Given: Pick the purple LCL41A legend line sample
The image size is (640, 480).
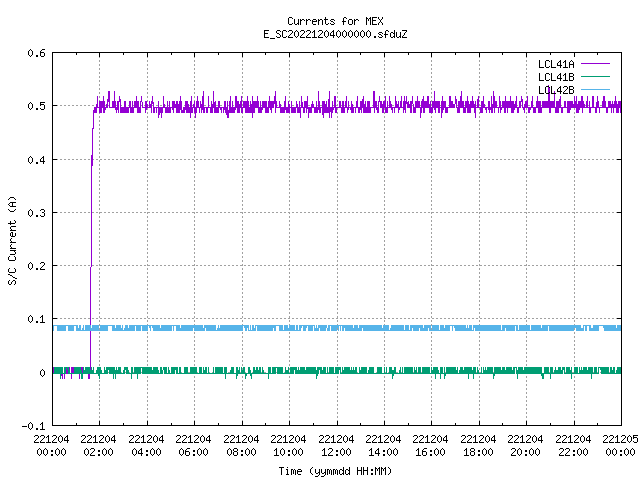Looking at the screenshot, I should pyautogui.click(x=595, y=64).
